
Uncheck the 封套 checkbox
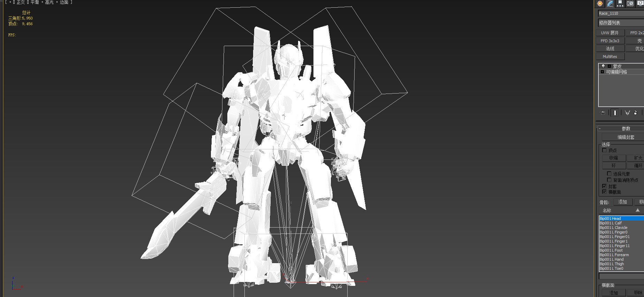[x=605, y=186]
